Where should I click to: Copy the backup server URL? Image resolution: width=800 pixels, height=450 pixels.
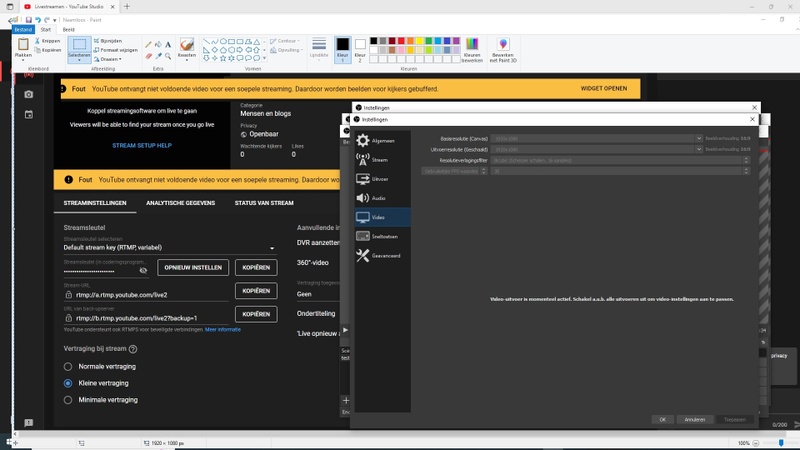[256, 314]
